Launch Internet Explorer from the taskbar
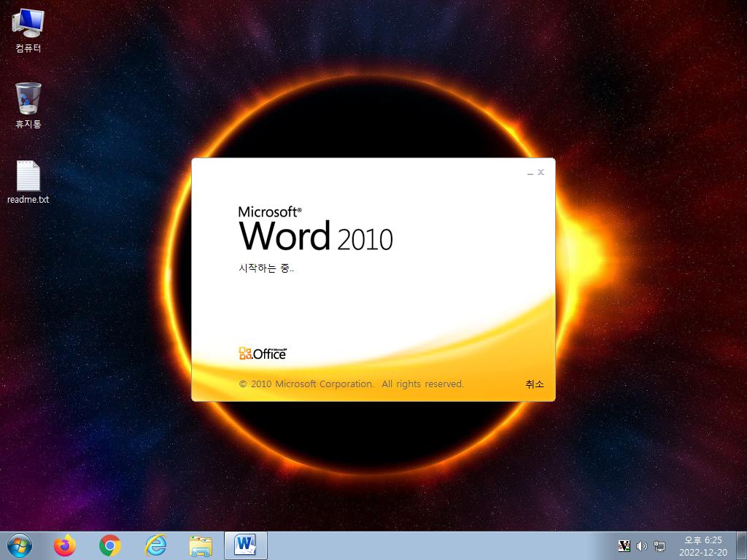This screenshot has width=747, height=560. [156, 545]
